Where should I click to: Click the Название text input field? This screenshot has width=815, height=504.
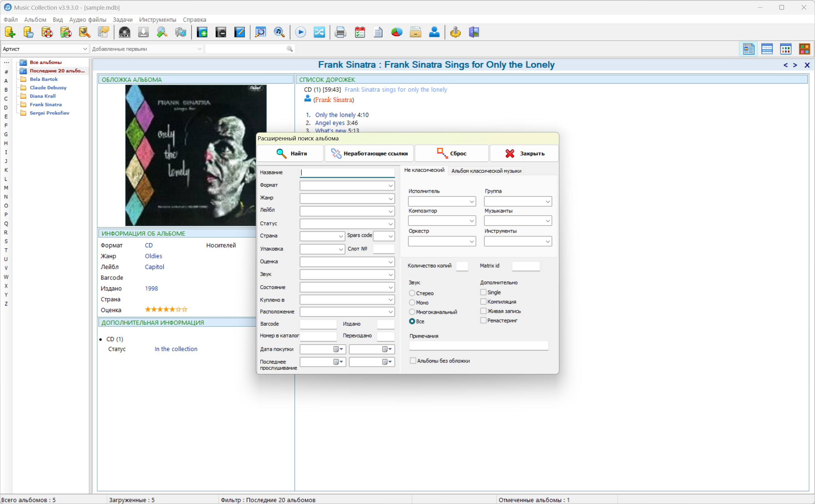point(347,172)
